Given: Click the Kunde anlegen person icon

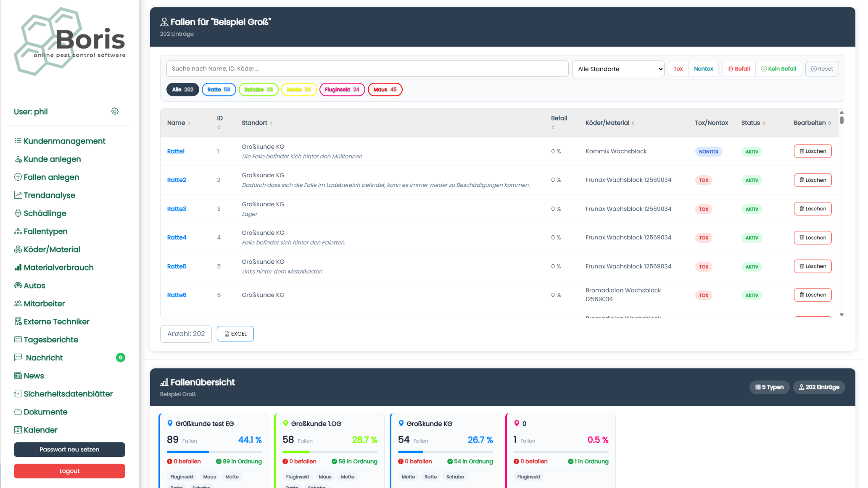Looking at the screenshot, I should pyautogui.click(x=18, y=159).
